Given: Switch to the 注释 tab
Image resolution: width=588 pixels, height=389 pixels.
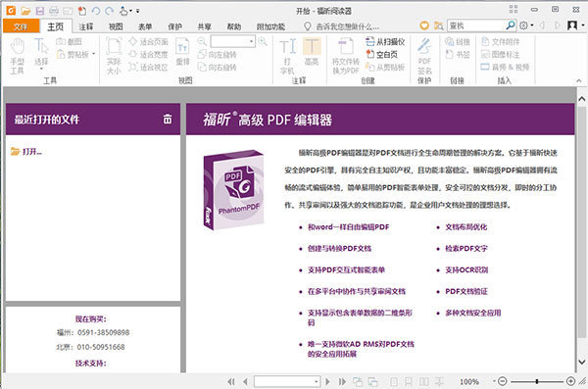Looking at the screenshot, I should [86, 26].
